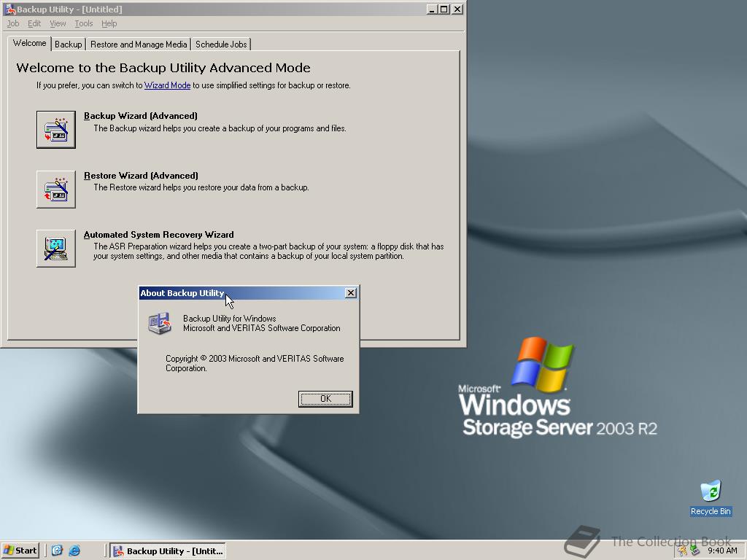Open the View menu
Image resolution: width=747 pixels, height=560 pixels.
pyautogui.click(x=58, y=23)
